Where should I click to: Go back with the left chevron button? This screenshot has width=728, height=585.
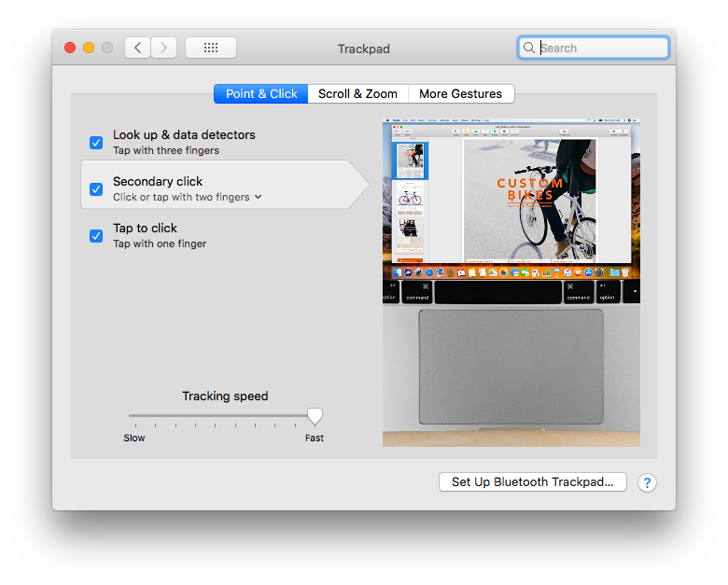[x=137, y=48]
